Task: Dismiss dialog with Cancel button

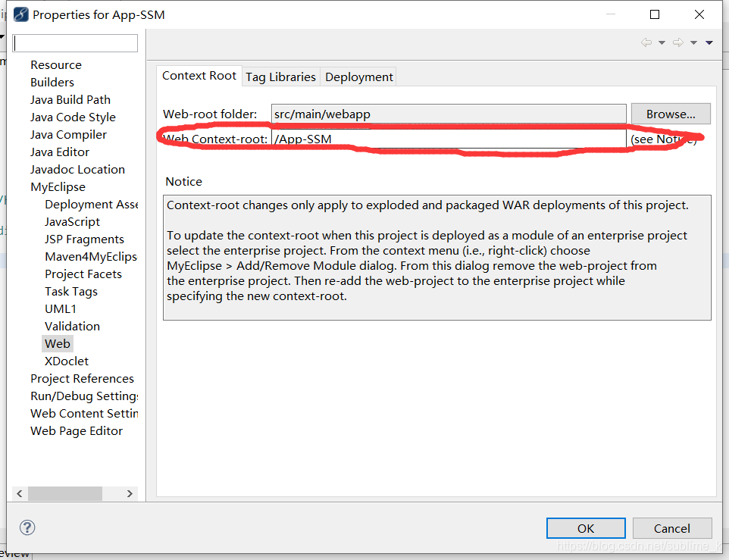Action: point(672,528)
